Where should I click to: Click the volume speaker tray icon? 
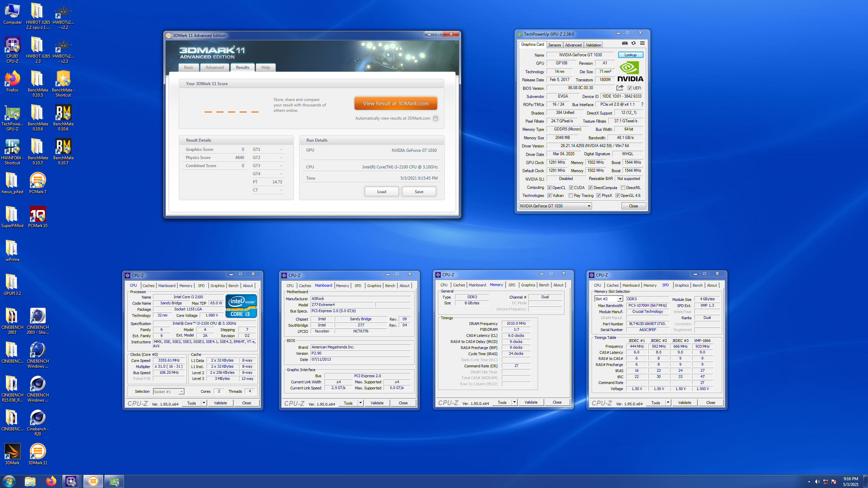pos(817,482)
